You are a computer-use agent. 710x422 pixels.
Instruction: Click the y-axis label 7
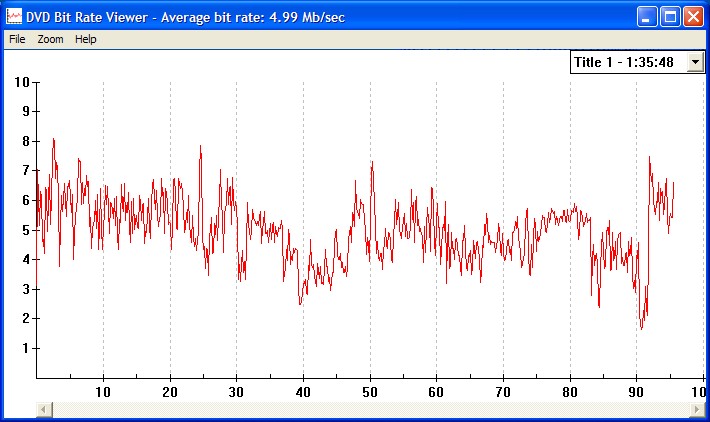pos(26,171)
